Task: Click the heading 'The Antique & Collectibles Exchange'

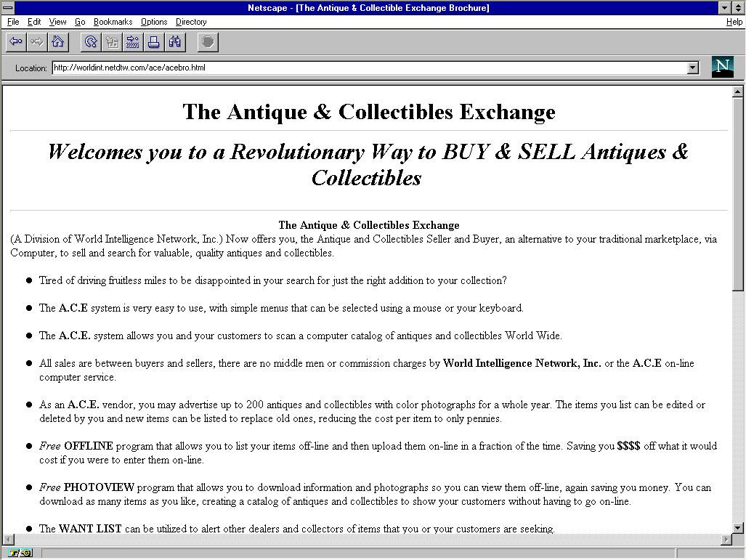Action: [x=369, y=112]
